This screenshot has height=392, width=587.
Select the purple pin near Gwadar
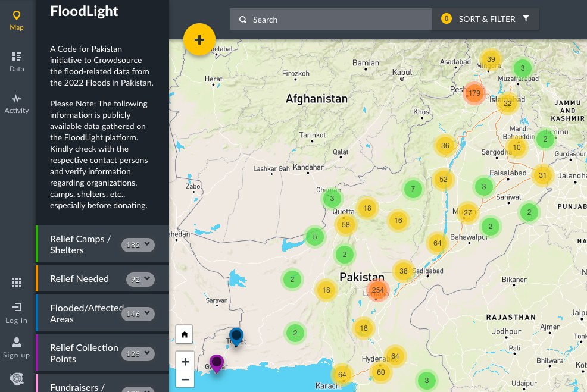[x=217, y=362]
